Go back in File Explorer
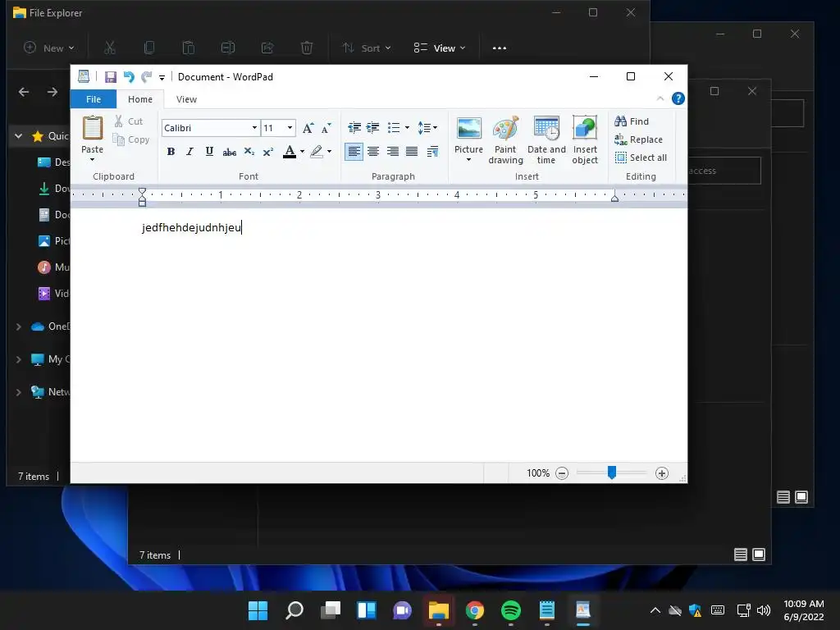The height and width of the screenshot is (630, 840). pyautogui.click(x=24, y=92)
